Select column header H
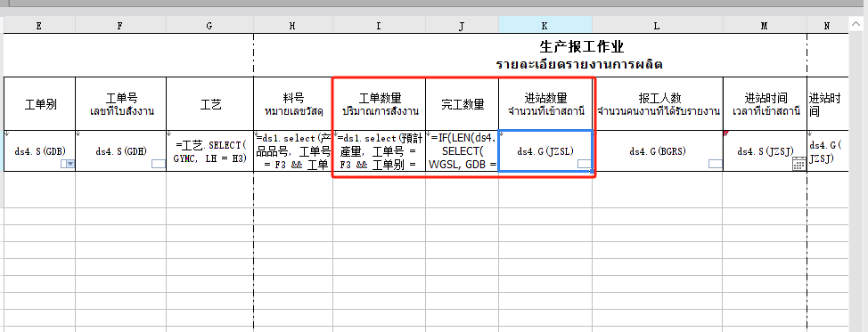The image size is (868, 332). pyautogui.click(x=293, y=26)
